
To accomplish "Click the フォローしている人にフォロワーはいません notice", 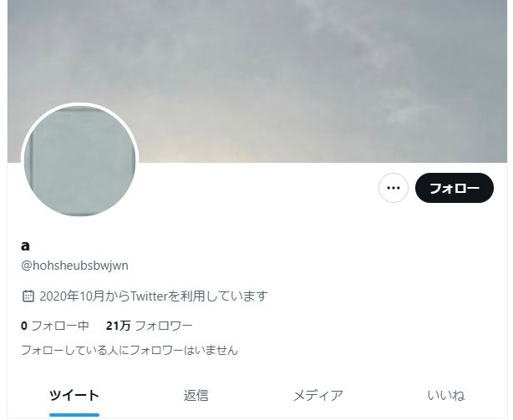I will (x=130, y=351).
